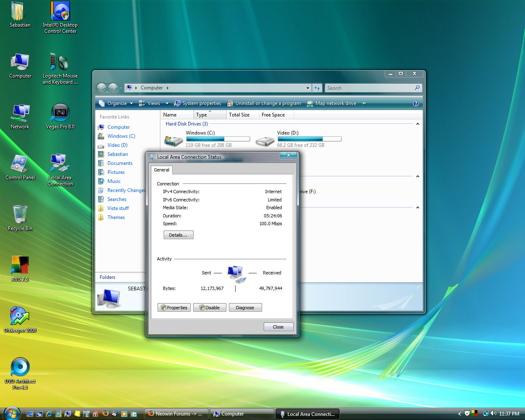Click the Search input box
This screenshot has width=525, height=420.
click(x=370, y=88)
